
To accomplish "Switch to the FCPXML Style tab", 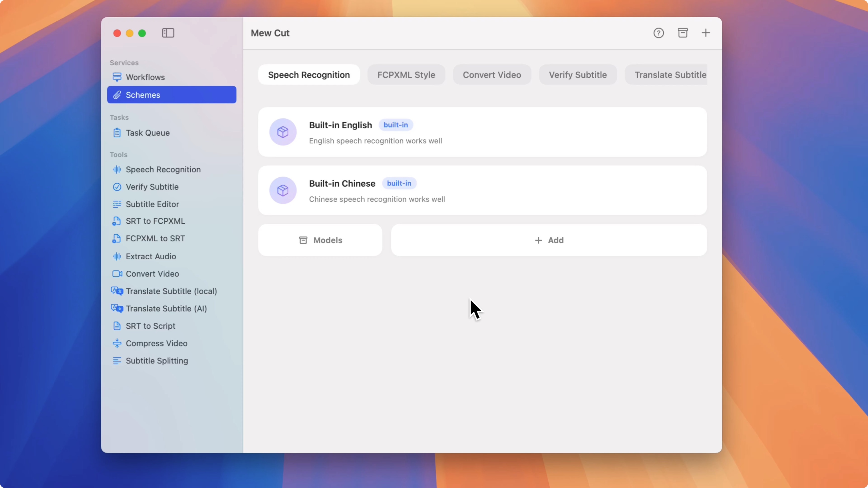I will 406,75.
